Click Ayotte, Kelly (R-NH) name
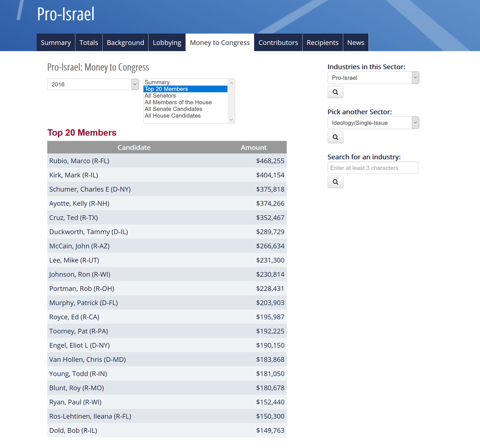Screen dimensions: 480x448 (79, 203)
